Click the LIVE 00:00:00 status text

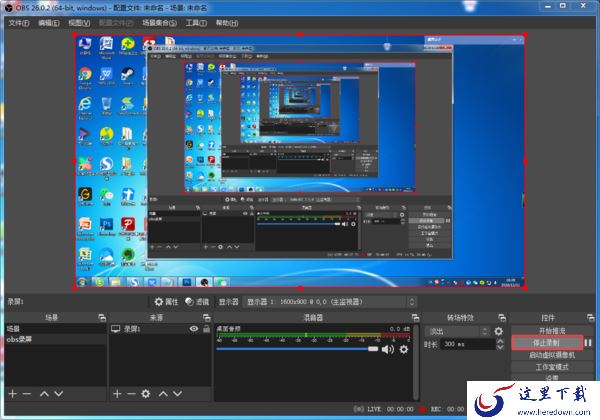click(390, 409)
